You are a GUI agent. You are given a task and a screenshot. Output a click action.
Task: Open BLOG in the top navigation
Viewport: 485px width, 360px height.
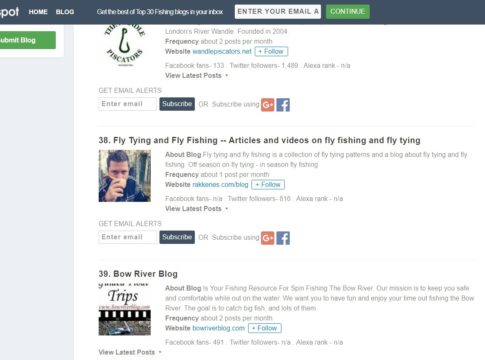[65, 12]
